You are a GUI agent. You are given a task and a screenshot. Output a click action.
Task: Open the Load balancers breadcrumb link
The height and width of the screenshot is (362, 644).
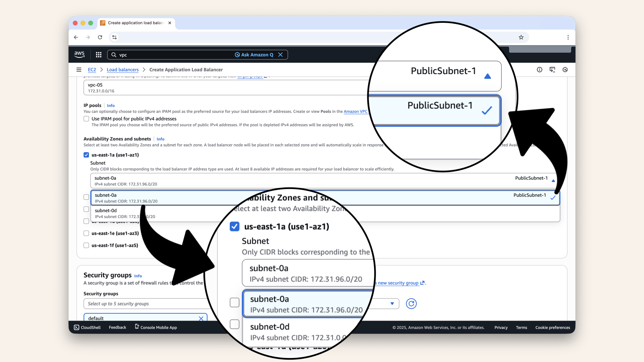tap(122, 69)
